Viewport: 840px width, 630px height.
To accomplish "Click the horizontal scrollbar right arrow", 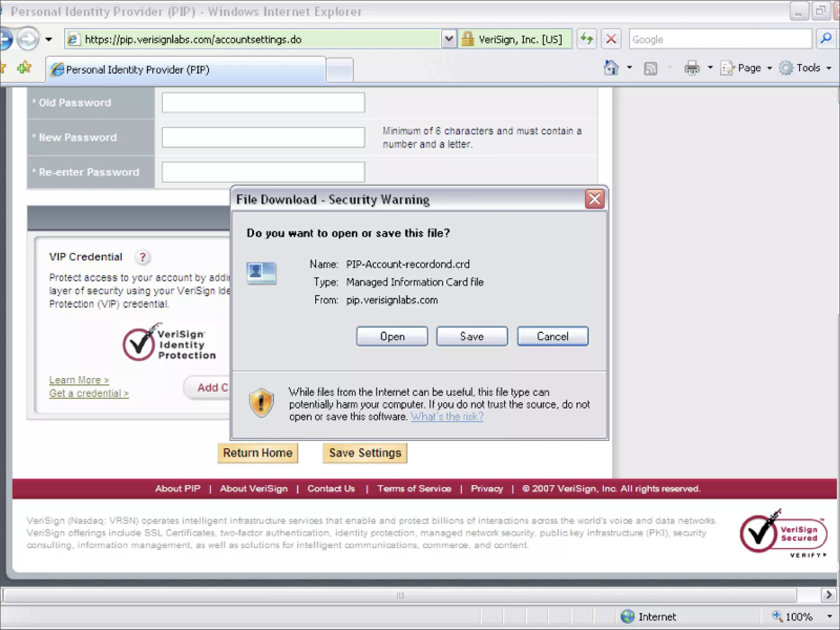I will [829, 595].
